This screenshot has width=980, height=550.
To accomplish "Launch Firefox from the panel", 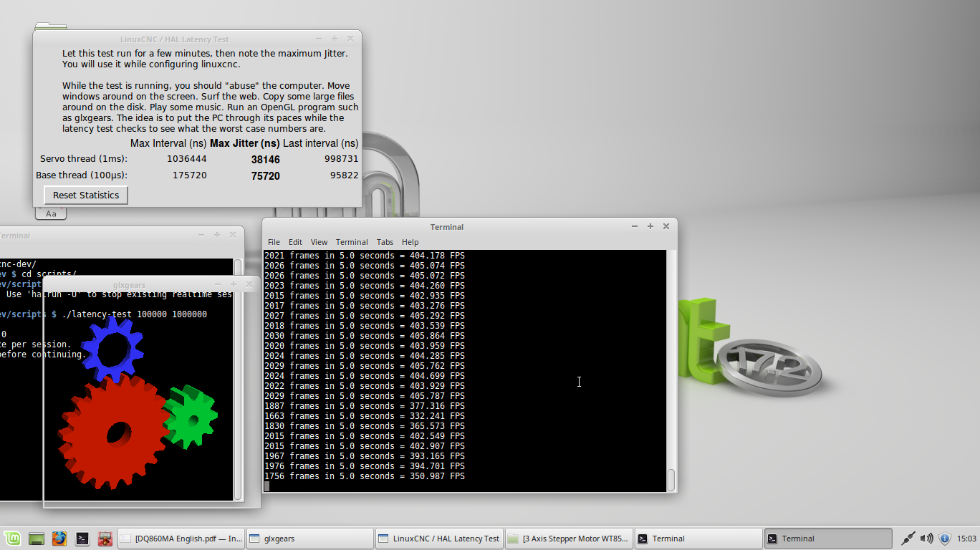I will [x=59, y=539].
